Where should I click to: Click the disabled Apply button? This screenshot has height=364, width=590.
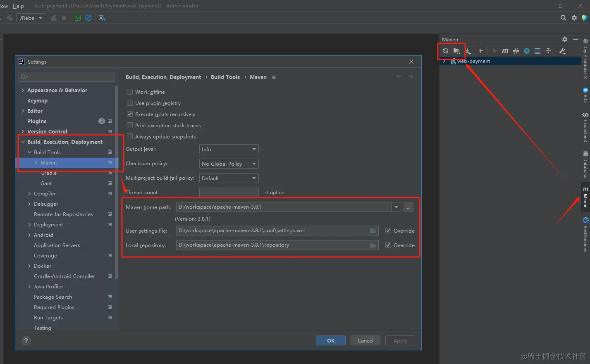[400, 340]
